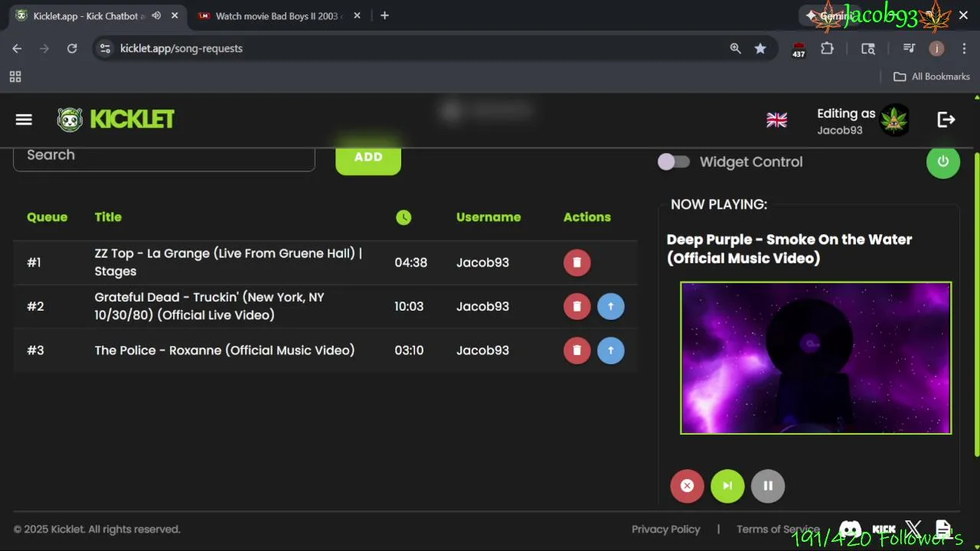Open the Jacob93 profile avatar

coord(894,120)
